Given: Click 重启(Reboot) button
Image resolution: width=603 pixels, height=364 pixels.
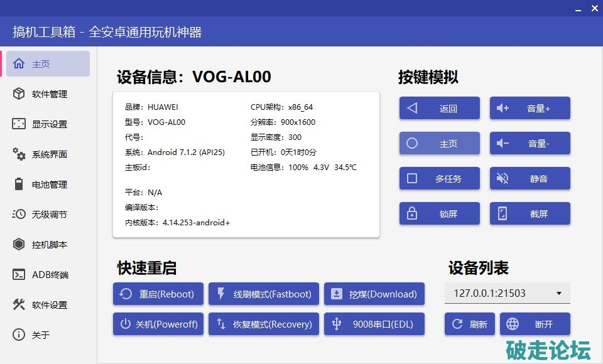Looking at the screenshot, I should click(158, 294).
